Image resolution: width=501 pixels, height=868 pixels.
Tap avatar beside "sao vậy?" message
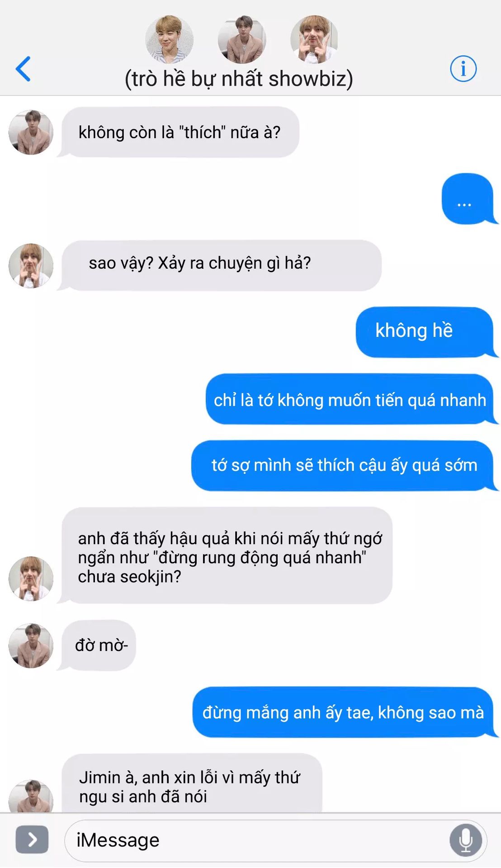31,266
